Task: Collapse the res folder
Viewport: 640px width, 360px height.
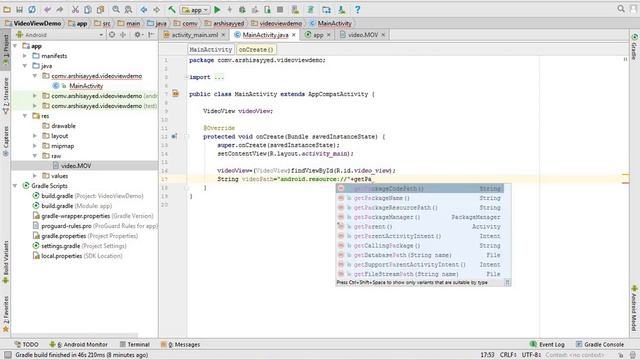Action: 25,116
